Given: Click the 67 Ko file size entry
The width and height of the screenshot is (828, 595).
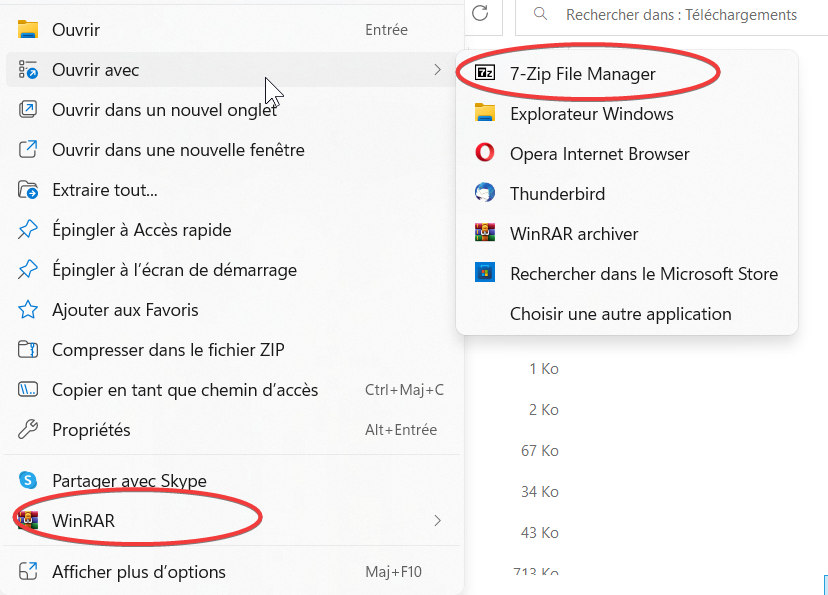Looking at the screenshot, I should pos(540,451).
